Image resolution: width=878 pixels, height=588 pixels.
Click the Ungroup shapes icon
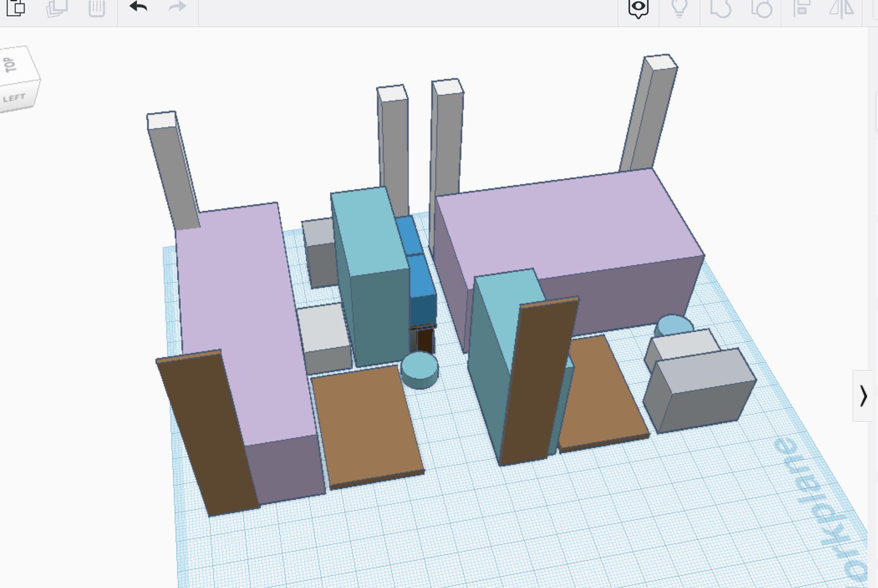(x=761, y=8)
